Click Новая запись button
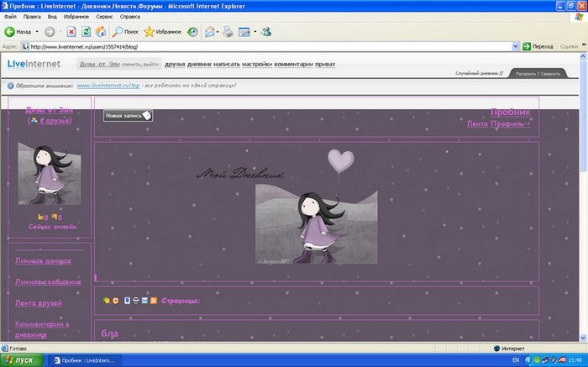 128,115
